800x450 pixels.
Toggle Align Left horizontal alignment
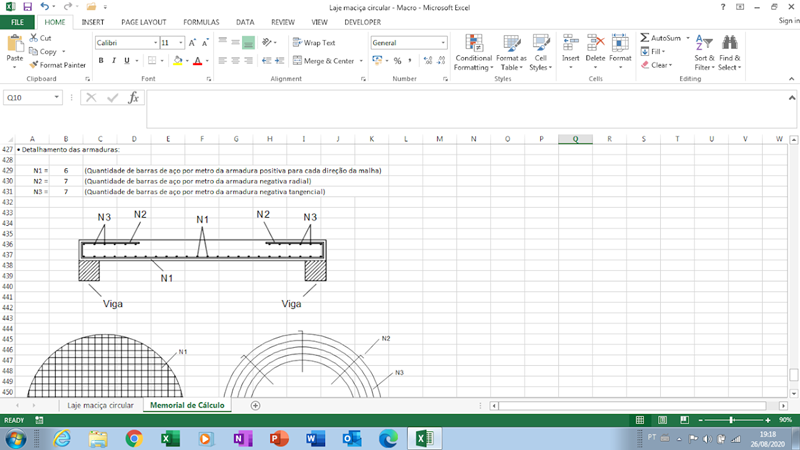pos(223,61)
